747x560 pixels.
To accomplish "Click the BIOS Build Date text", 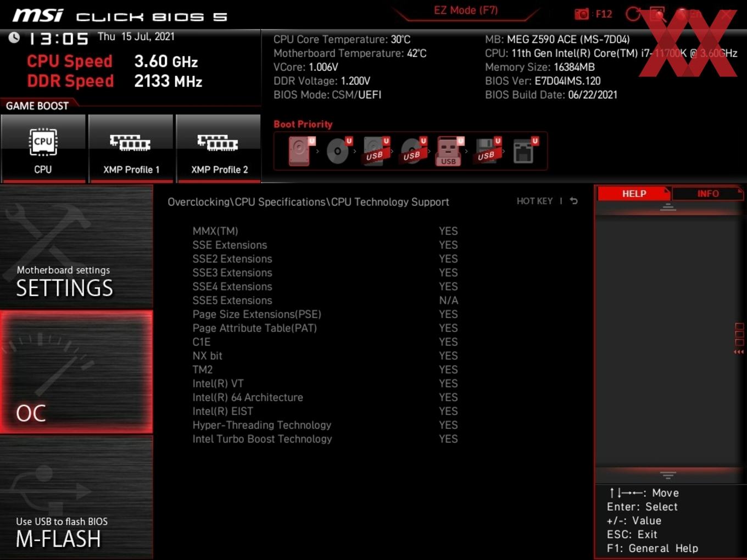I will click(x=551, y=94).
